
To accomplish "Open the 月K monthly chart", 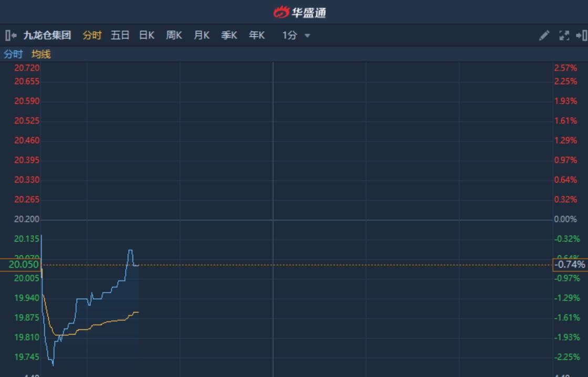I will (202, 36).
